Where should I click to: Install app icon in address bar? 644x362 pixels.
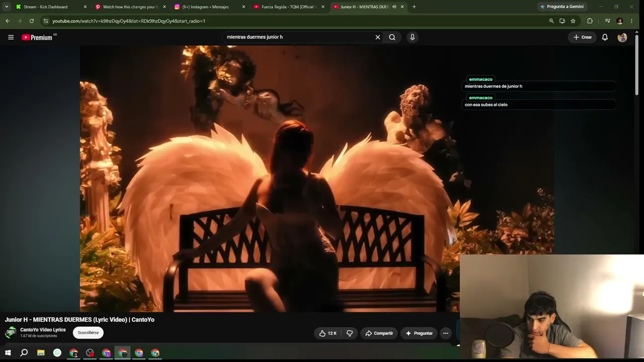[562, 21]
